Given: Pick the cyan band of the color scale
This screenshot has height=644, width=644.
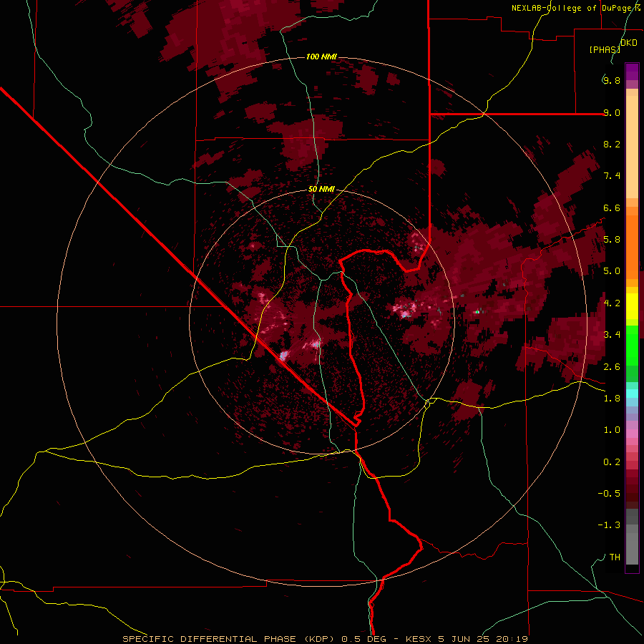Looking at the screenshot, I should tap(632, 393).
